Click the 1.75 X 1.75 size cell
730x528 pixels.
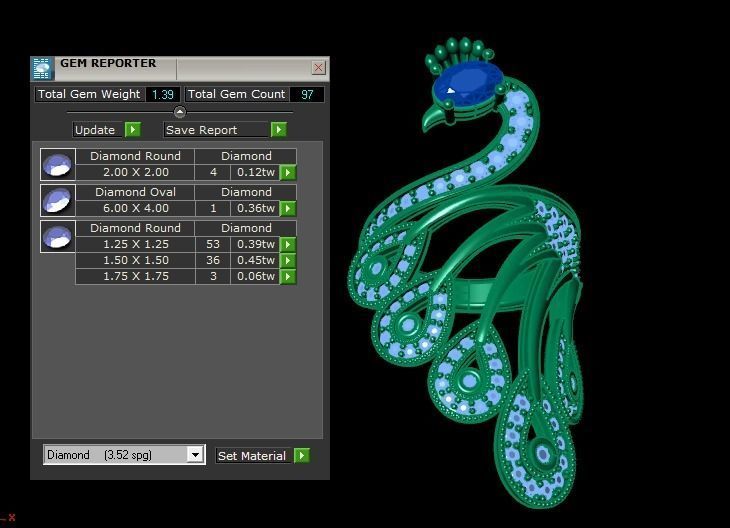point(135,277)
